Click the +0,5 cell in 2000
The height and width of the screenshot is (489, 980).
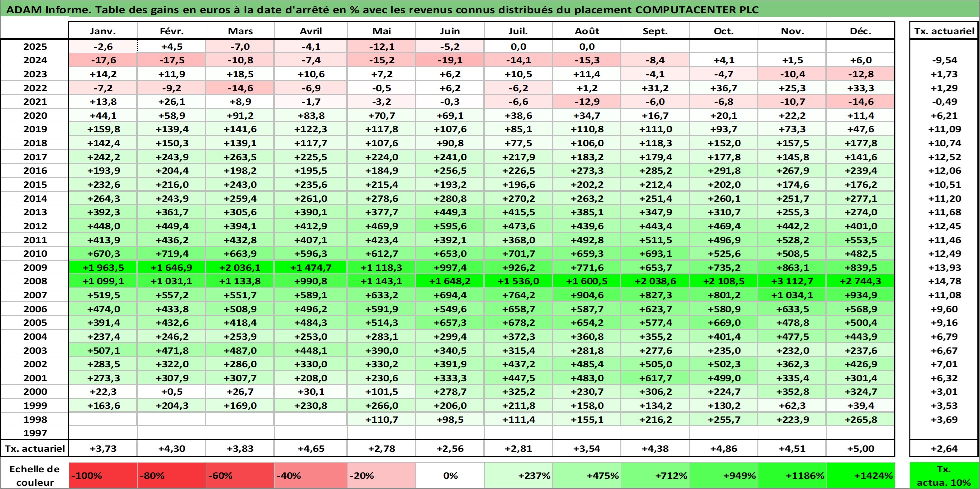pos(172,392)
